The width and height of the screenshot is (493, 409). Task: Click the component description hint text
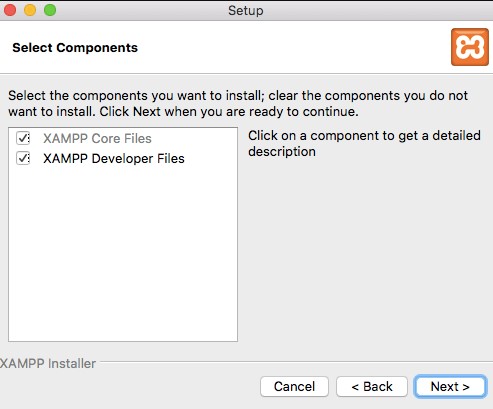pos(364,143)
